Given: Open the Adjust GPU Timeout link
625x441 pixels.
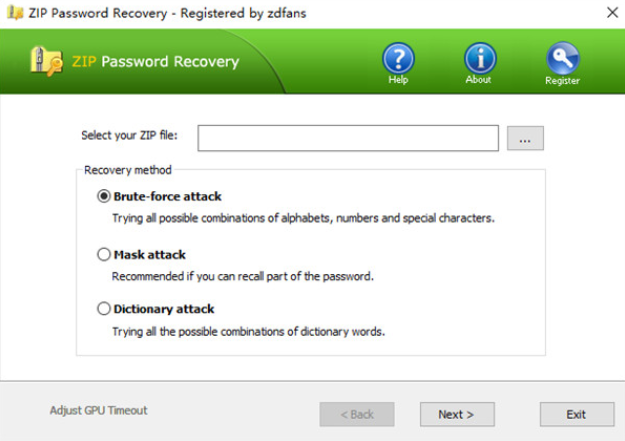Looking at the screenshot, I should (x=99, y=410).
